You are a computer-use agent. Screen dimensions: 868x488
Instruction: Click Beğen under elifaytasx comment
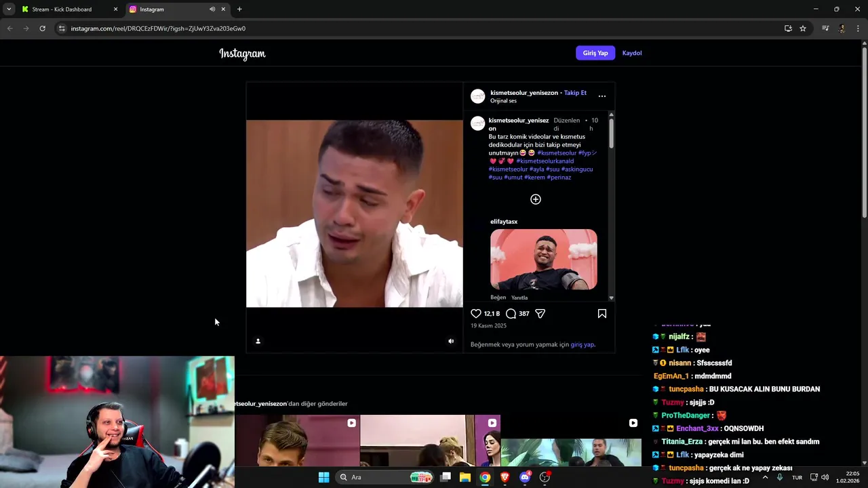498,298
